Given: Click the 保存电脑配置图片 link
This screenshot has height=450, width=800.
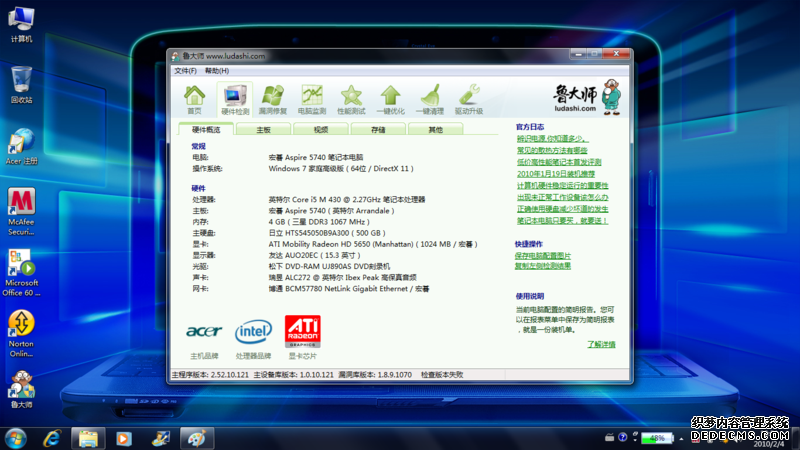Looking at the screenshot, I should point(543,256).
